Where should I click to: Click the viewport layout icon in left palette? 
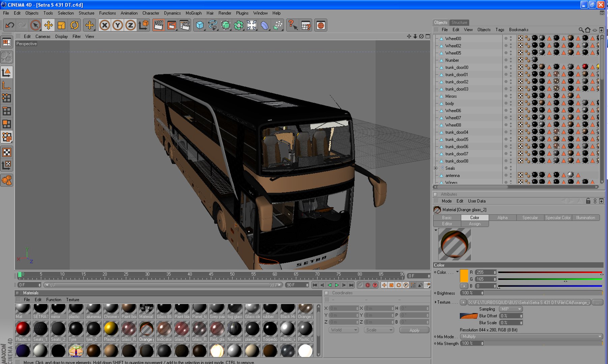click(7, 42)
